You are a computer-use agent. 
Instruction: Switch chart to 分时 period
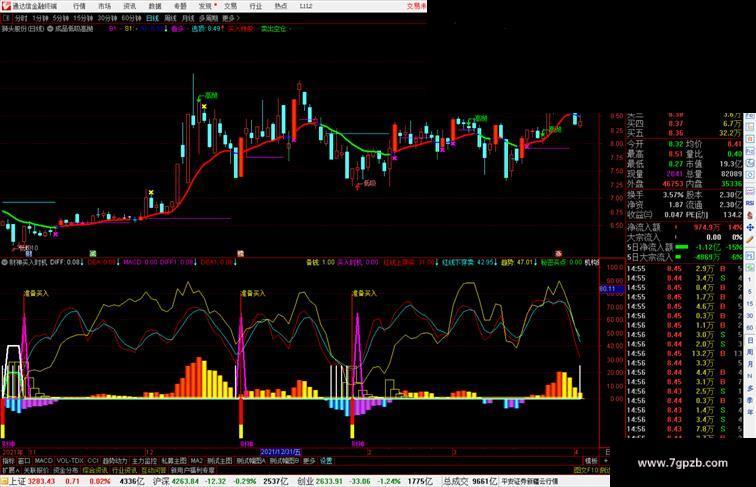click(21, 18)
